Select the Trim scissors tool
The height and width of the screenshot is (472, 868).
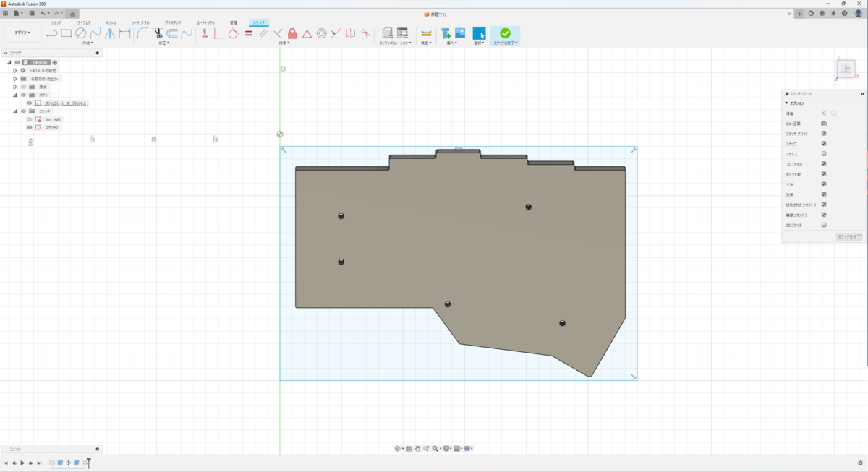158,33
